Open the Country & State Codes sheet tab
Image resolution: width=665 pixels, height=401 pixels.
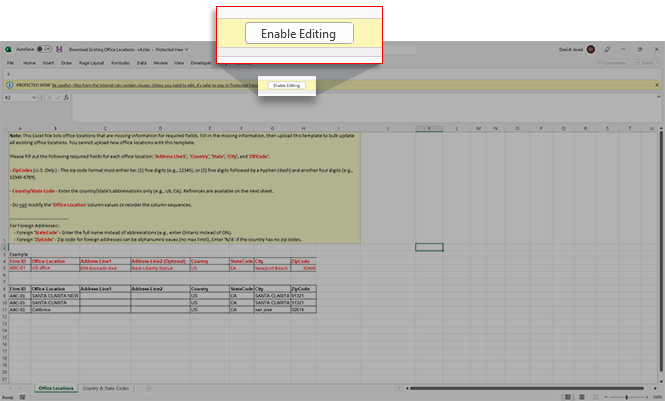[106, 388]
